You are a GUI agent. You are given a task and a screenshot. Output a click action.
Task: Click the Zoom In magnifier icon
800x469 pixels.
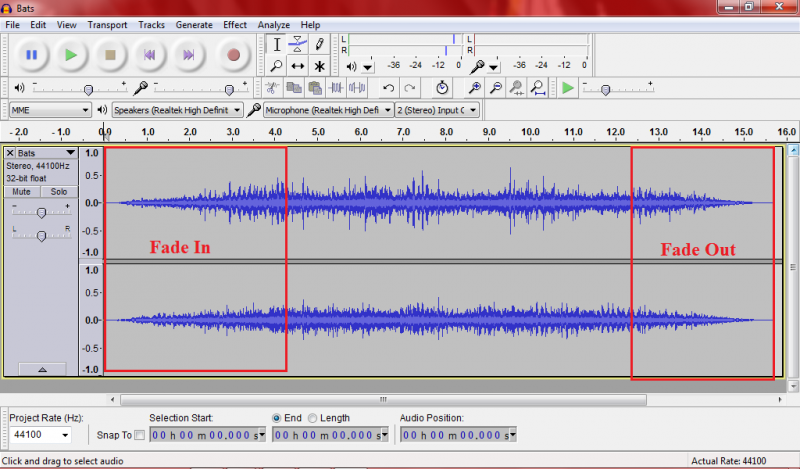click(475, 89)
